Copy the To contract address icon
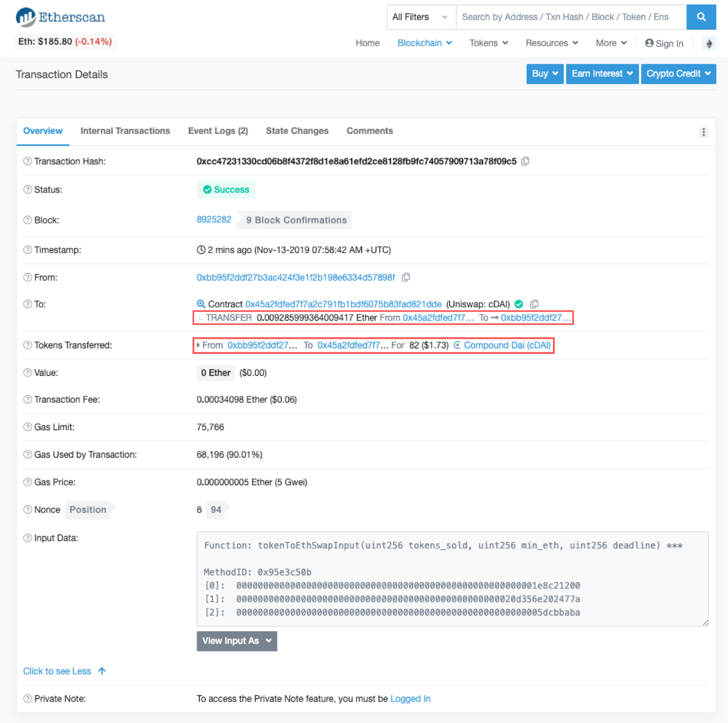The height and width of the screenshot is (723, 728). tap(534, 304)
